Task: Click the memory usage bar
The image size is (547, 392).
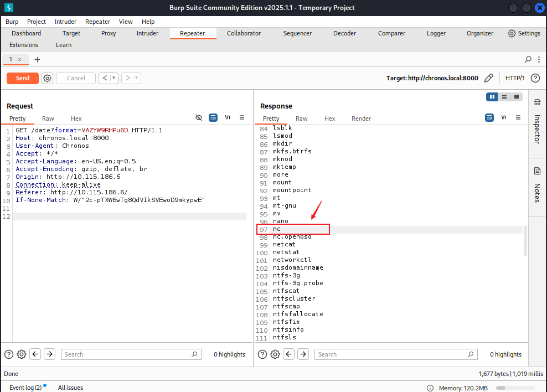Action: tap(515, 388)
